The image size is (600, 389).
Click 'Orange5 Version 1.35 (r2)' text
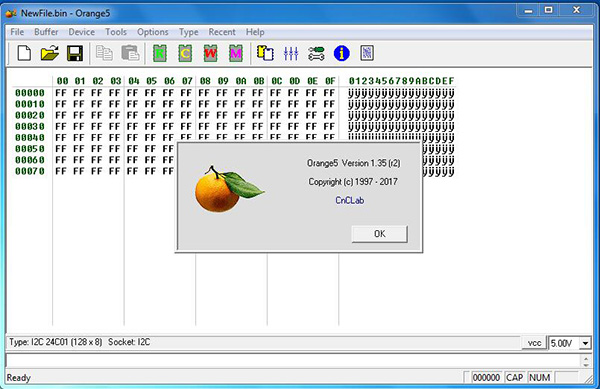coord(354,163)
